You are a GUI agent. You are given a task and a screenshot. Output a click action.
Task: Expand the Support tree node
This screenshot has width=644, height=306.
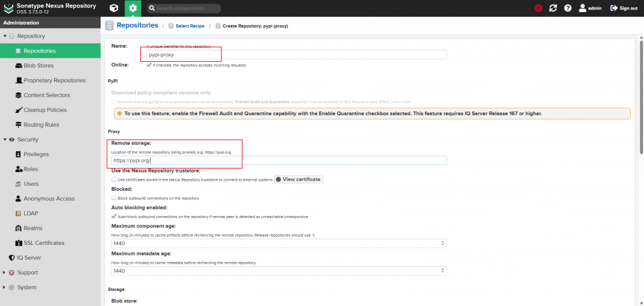5,273
